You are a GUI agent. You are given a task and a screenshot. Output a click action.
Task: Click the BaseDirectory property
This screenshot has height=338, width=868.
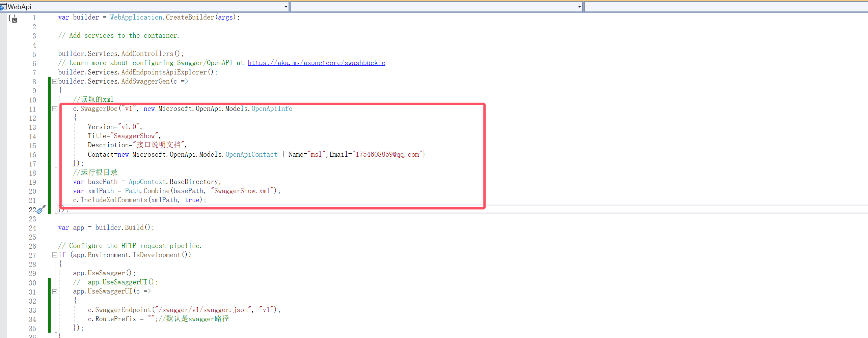coord(194,182)
